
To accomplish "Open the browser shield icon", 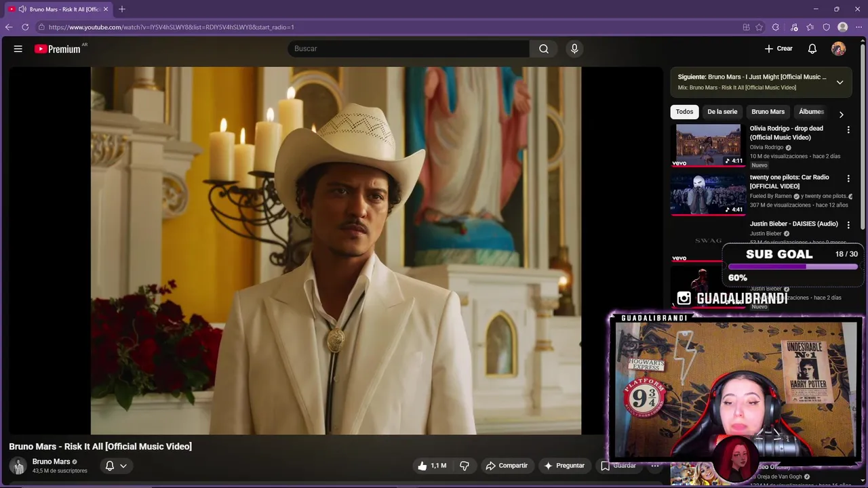I will pos(827,27).
